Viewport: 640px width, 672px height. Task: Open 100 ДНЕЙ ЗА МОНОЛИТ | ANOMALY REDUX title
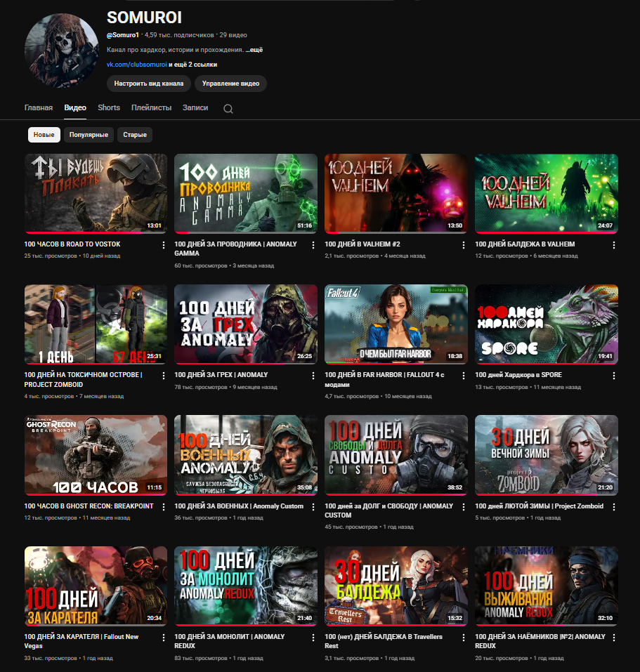(229, 641)
